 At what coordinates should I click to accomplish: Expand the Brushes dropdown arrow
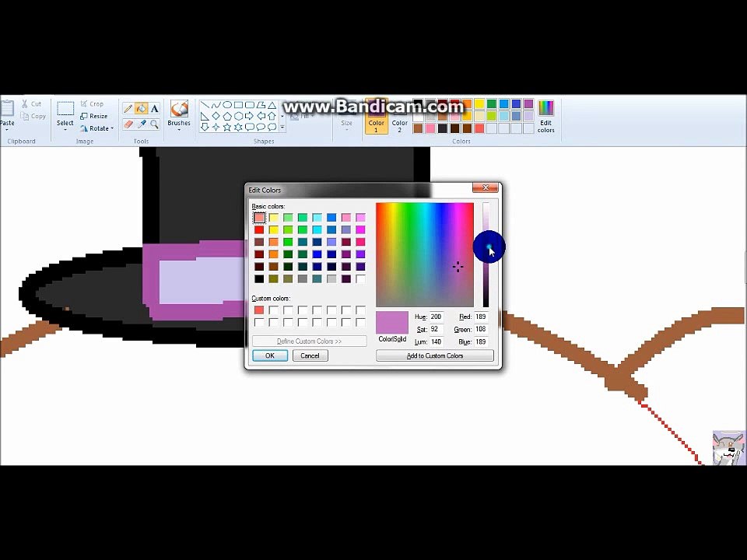[x=179, y=130]
